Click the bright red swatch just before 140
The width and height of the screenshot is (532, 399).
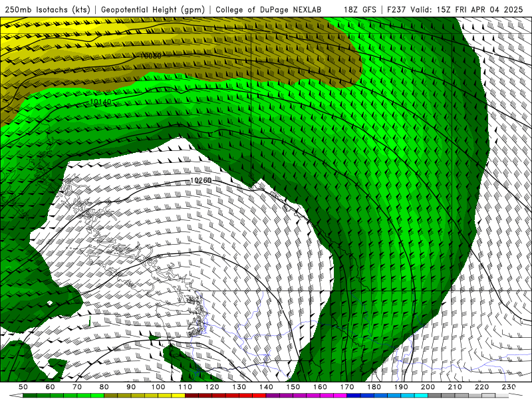pos(259,396)
